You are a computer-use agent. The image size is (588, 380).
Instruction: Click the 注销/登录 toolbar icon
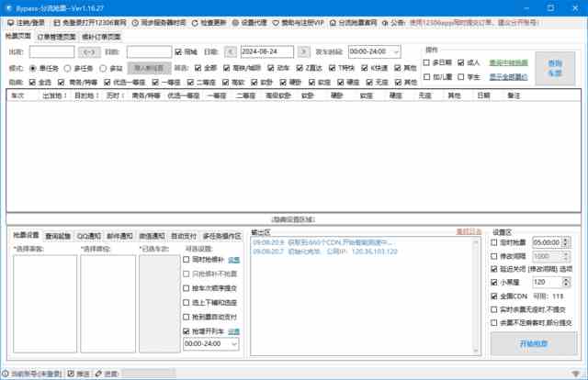click(x=9, y=20)
